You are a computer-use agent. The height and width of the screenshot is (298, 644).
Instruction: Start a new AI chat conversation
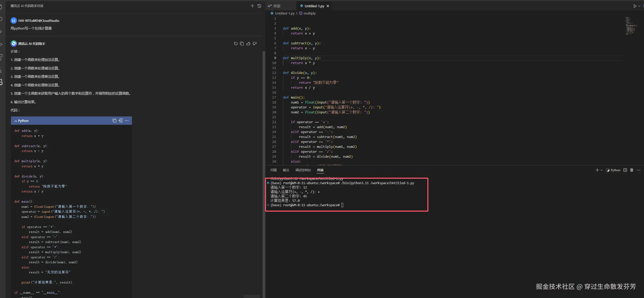pyautogui.click(x=252, y=6)
